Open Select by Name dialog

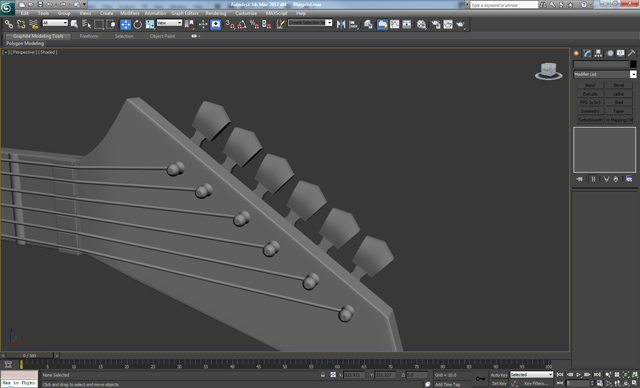point(86,24)
